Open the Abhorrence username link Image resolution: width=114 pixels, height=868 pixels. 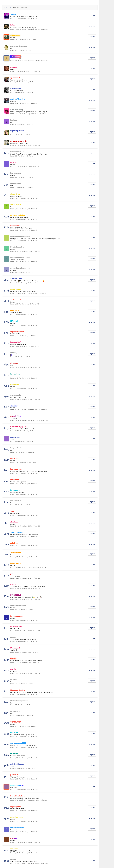point(15,35)
